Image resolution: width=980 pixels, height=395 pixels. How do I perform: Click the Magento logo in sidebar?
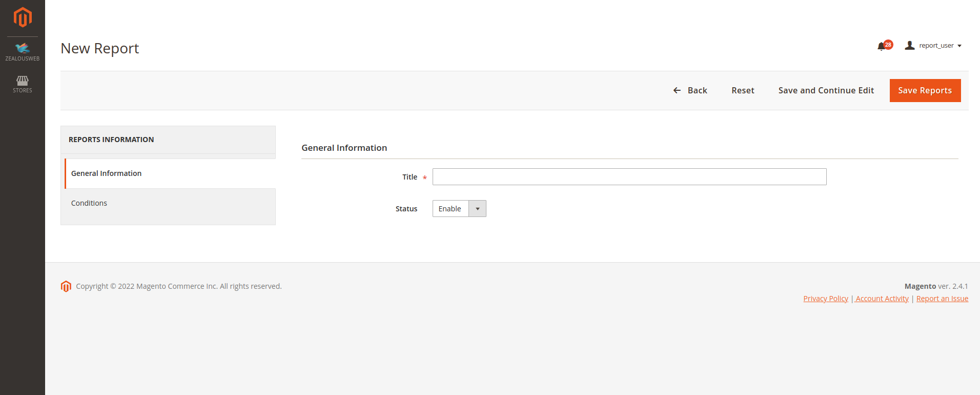tap(23, 17)
